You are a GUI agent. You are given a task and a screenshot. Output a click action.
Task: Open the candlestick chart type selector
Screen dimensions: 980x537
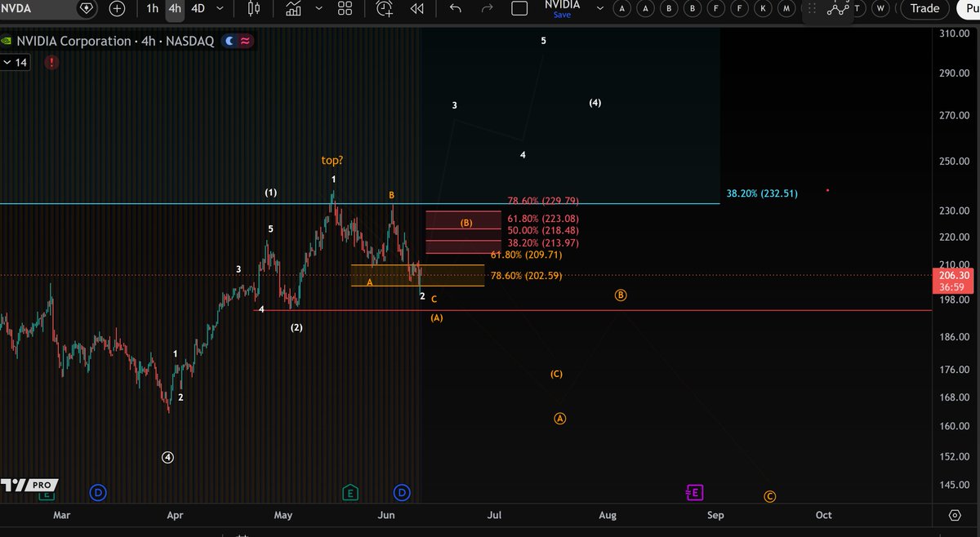253,8
